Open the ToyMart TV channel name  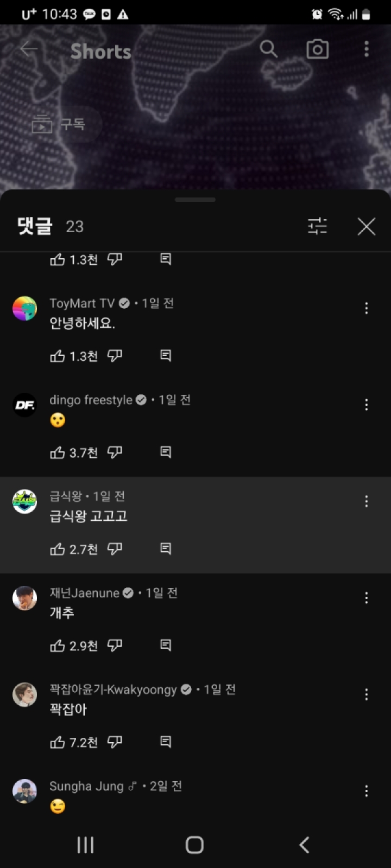[82, 303]
